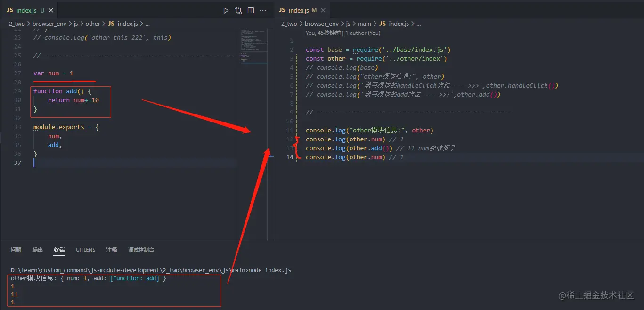Viewport: 644px width, 310px height.
Task: Open the 调试控制台 debug console tab
Action: pyautogui.click(x=141, y=250)
